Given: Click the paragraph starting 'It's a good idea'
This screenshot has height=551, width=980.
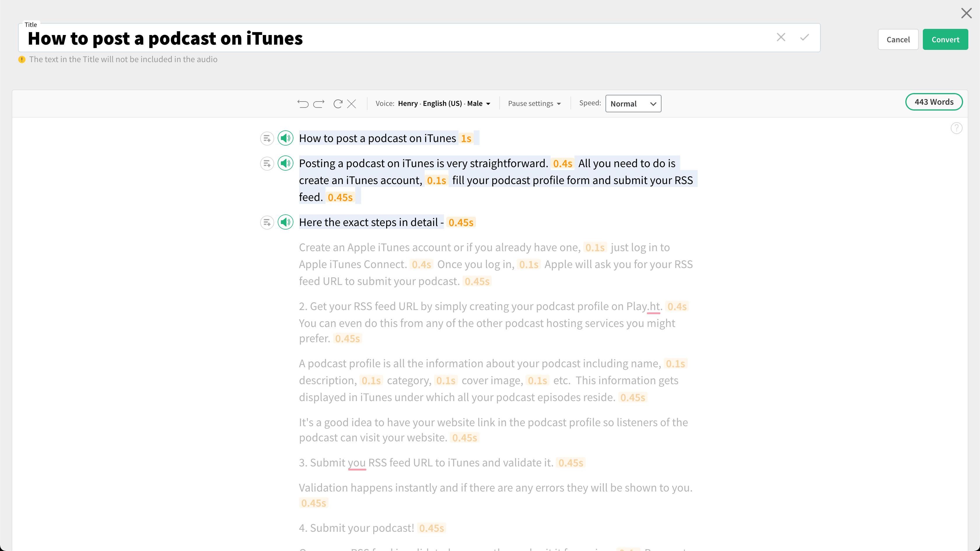Looking at the screenshot, I should pos(494,430).
